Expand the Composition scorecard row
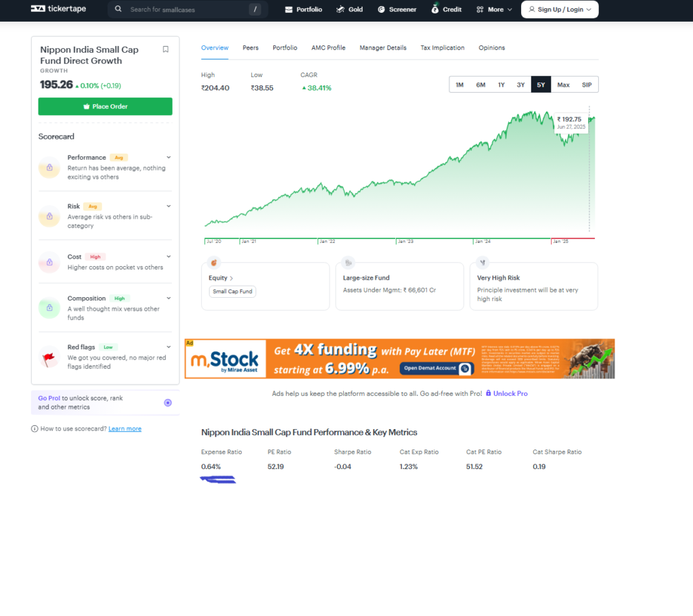This screenshot has height=616, width=693. (x=169, y=298)
